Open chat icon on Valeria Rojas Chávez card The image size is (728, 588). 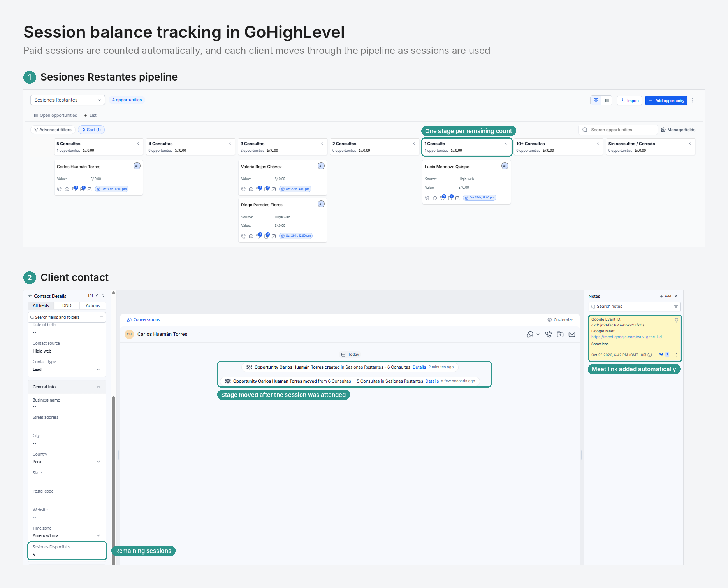click(x=251, y=189)
